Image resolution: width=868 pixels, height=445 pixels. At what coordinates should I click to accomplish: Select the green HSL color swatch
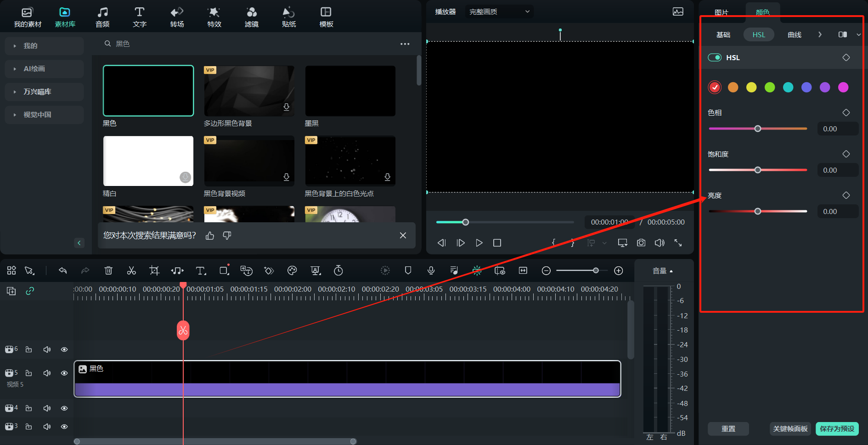click(770, 87)
